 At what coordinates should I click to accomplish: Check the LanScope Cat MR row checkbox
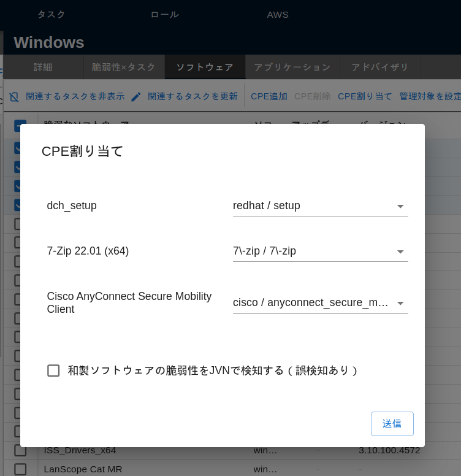click(x=20, y=469)
